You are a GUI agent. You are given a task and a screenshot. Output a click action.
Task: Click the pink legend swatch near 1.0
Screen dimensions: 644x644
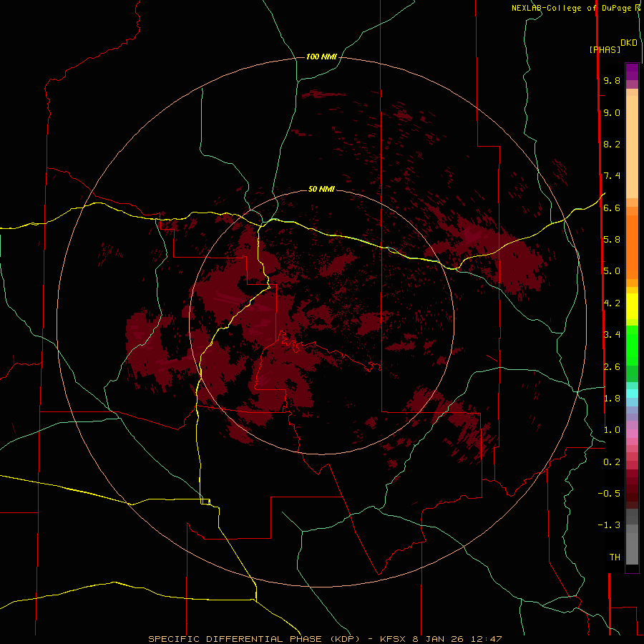point(632,434)
